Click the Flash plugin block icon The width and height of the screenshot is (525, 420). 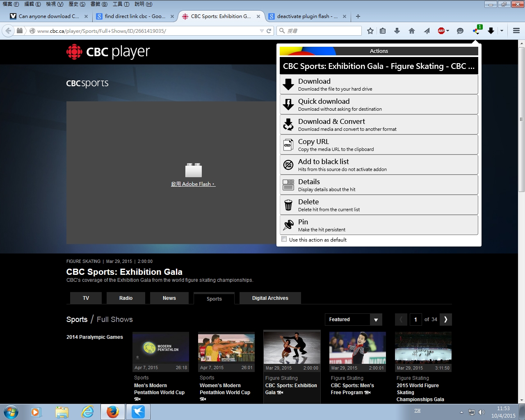tap(194, 170)
